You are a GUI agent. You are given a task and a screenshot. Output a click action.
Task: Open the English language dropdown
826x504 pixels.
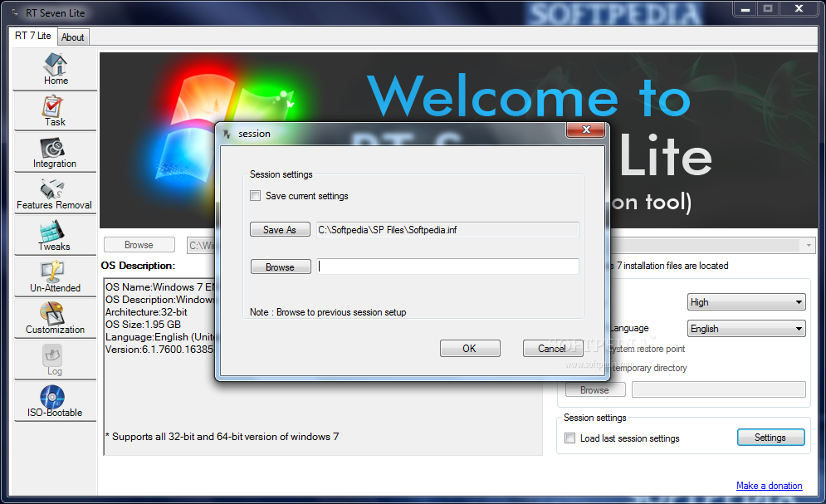click(746, 329)
